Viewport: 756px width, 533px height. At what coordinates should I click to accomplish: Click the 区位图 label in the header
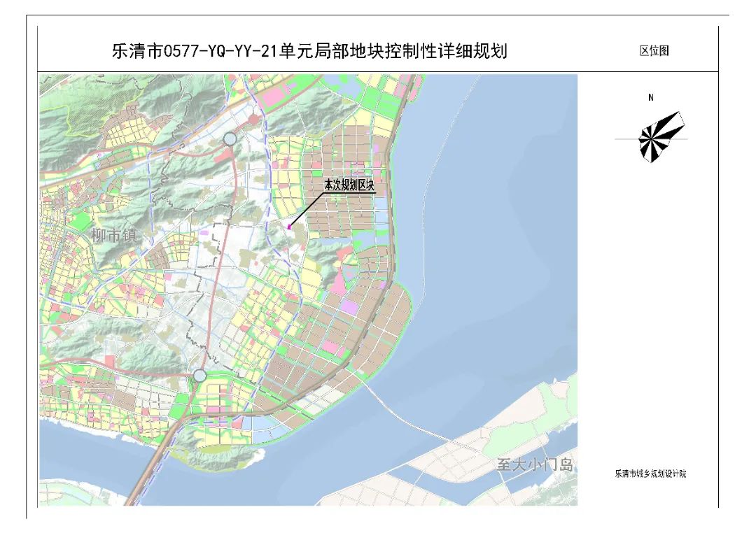[654, 50]
